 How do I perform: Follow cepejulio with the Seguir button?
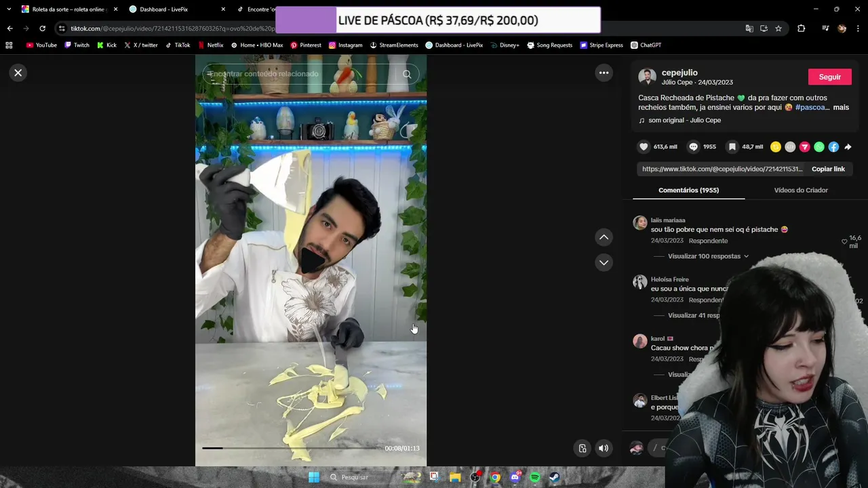829,77
